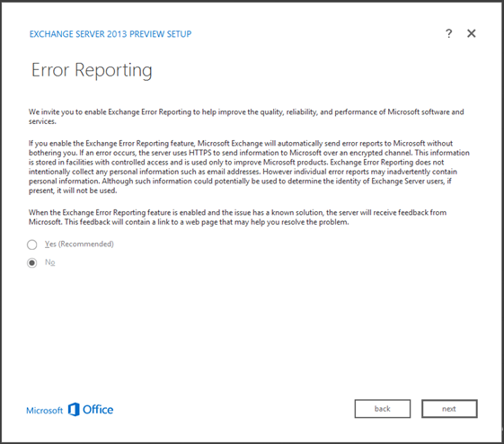Click the "Yes (Recommended)" option label

click(x=79, y=244)
